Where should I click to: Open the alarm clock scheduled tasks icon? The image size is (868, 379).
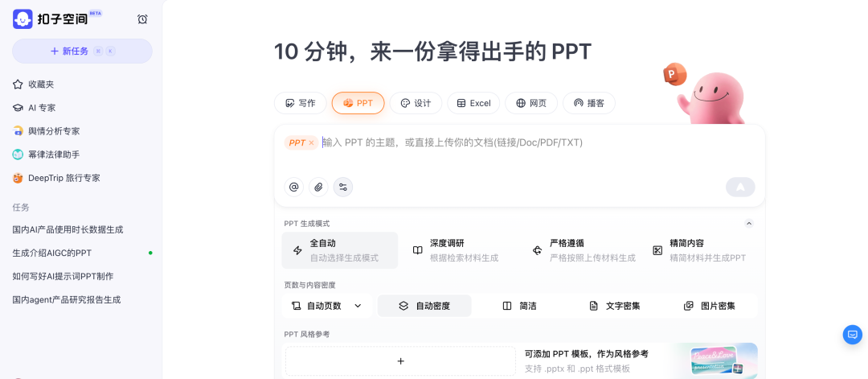(x=142, y=19)
